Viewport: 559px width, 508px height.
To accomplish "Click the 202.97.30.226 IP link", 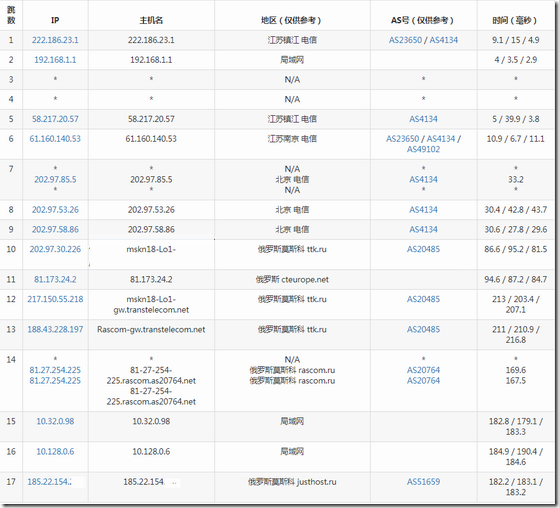I will (55, 249).
